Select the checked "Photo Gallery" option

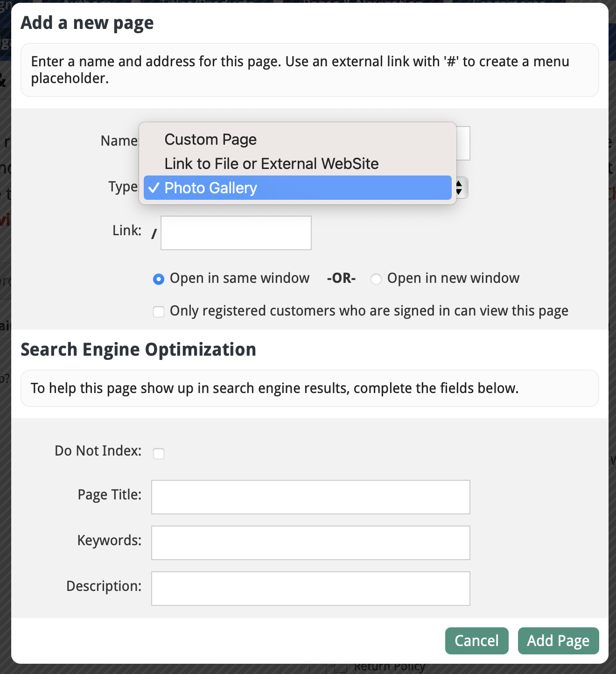click(x=297, y=188)
